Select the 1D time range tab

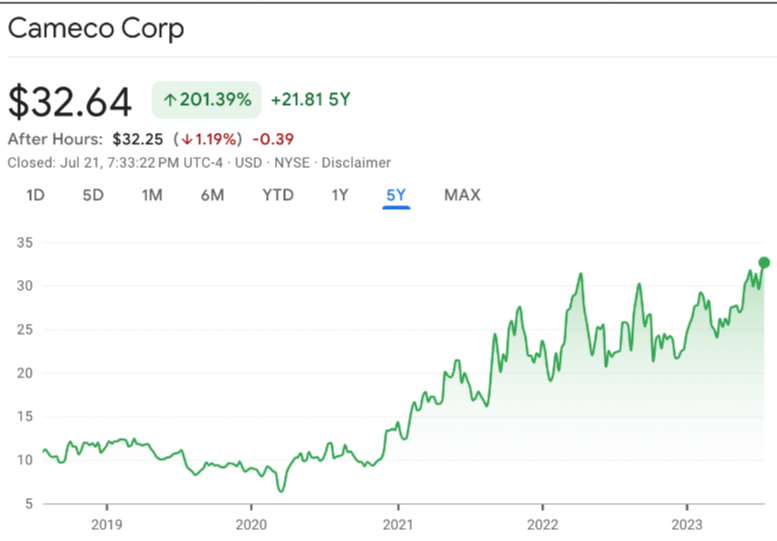[36, 195]
